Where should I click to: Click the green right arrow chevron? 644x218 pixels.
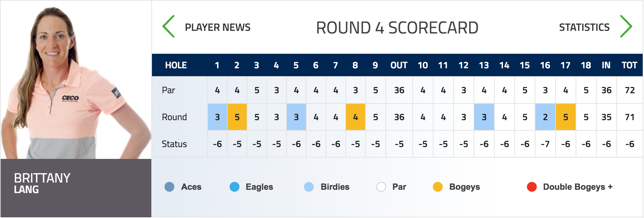pyautogui.click(x=626, y=26)
